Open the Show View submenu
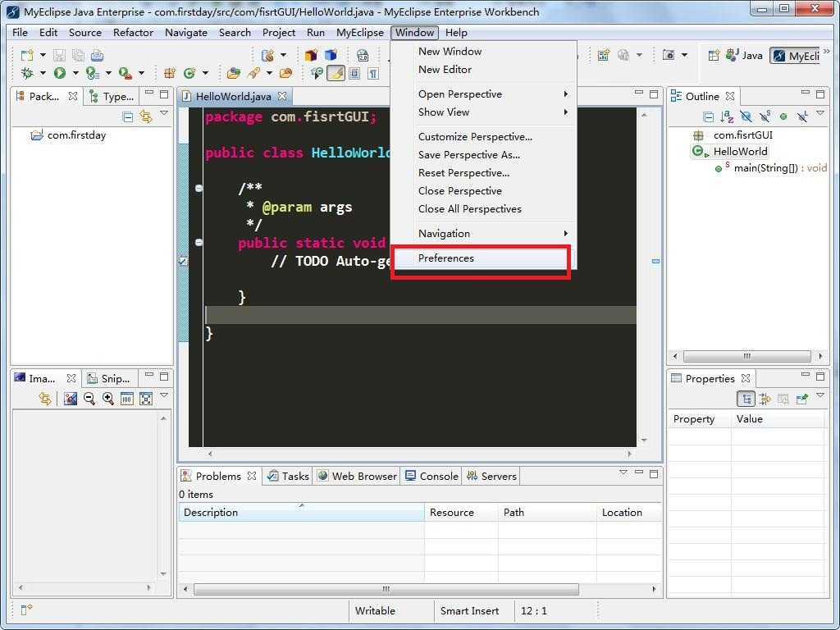The width and height of the screenshot is (840, 630). 485,112
